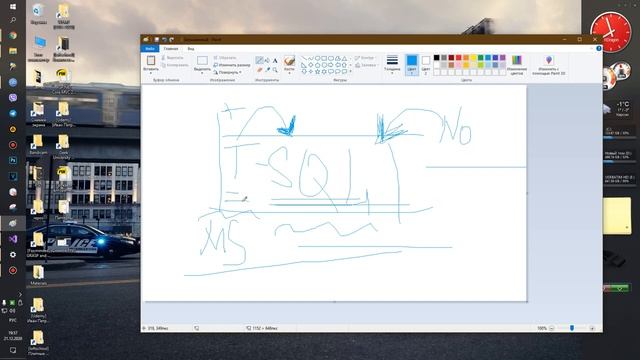
Task: Click the Cut button
Action: (x=172, y=58)
